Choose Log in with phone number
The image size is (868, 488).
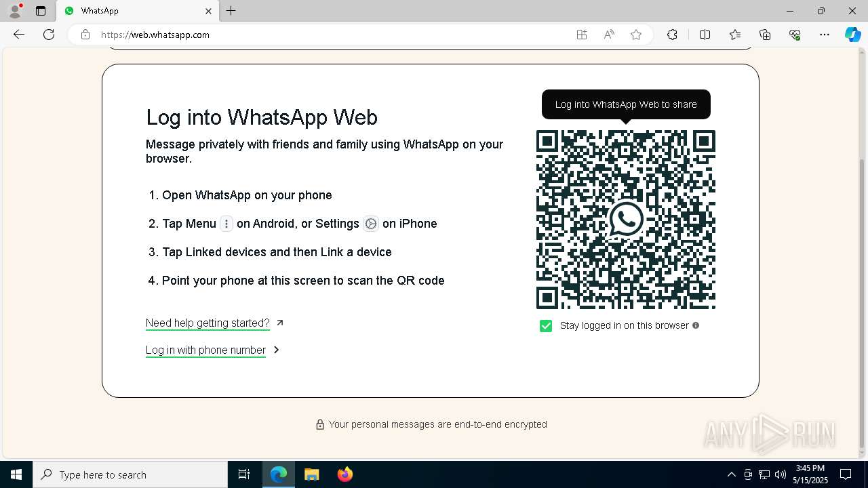pyautogui.click(x=205, y=350)
